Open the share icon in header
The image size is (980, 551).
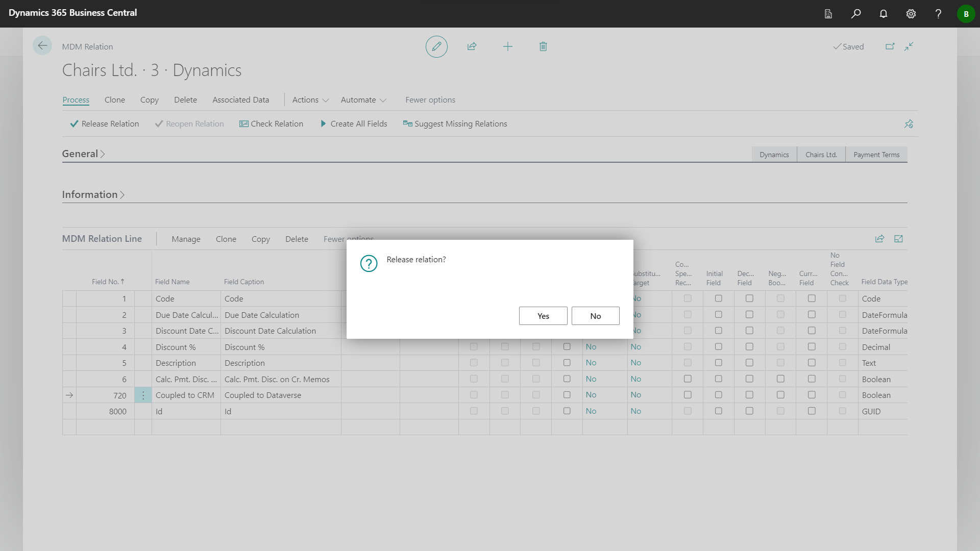click(x=472, y=46)
